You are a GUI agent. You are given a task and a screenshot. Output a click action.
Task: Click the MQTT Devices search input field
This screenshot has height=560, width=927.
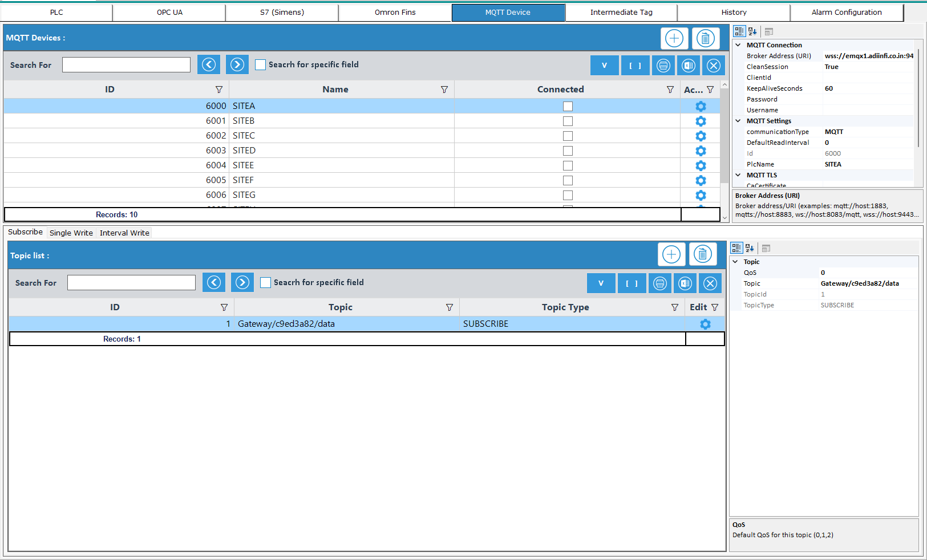coord(126,65)
